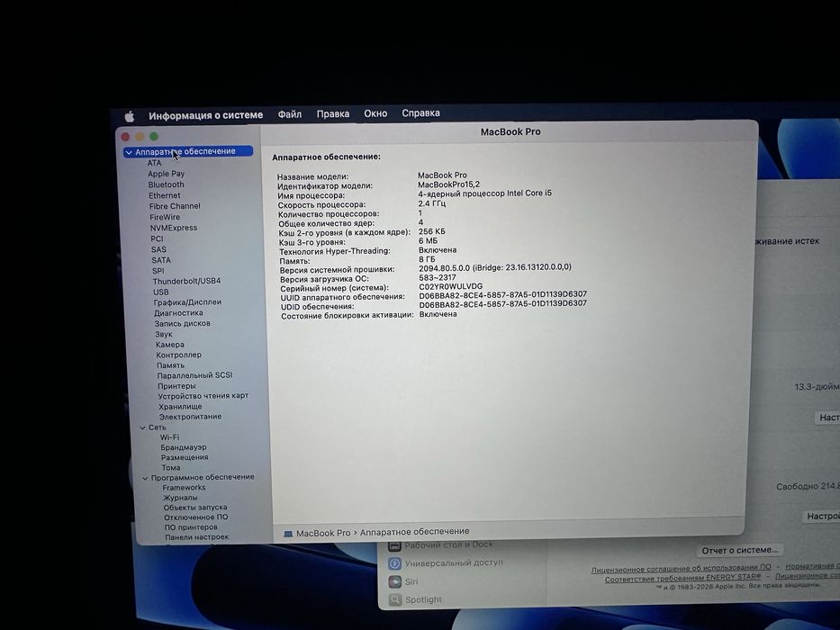Select Камера in the sidebar
The image size is (840, 630).
click(170, 345)
